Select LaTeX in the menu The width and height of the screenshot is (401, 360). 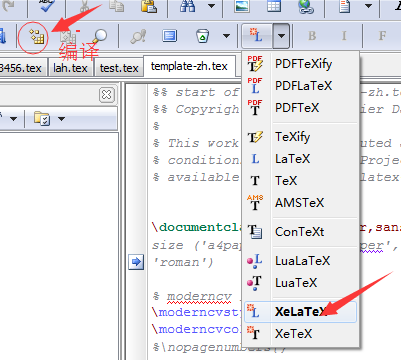tap(301, 159)
